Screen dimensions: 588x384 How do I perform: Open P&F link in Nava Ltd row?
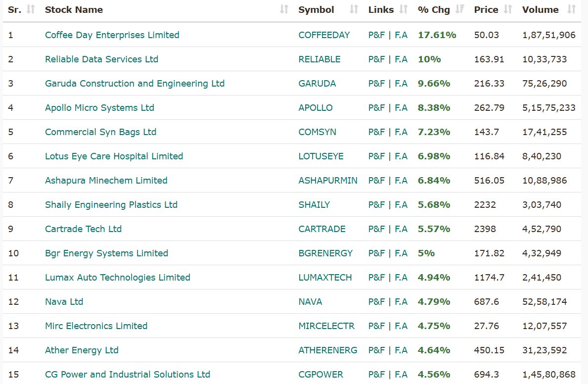pyautogui.click(x=376, y=302)
